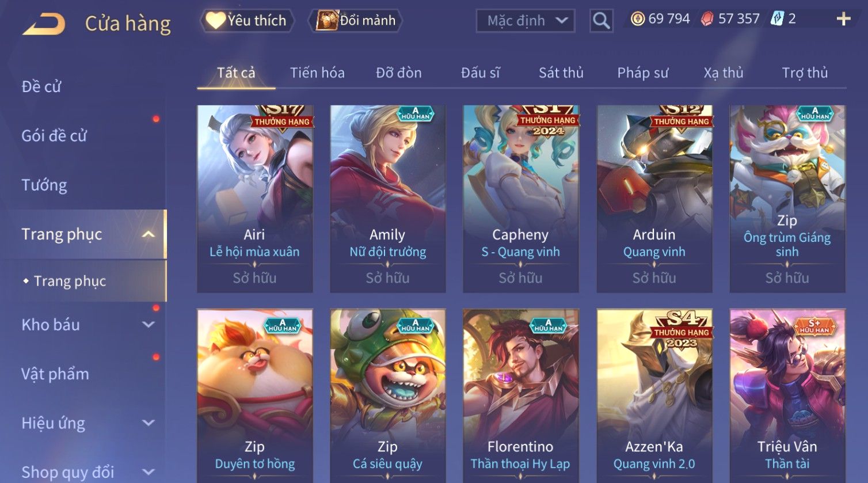868x483 pixels.
Task: Expand the Hiệu ứng sidebar section
Action: (148, 423)
